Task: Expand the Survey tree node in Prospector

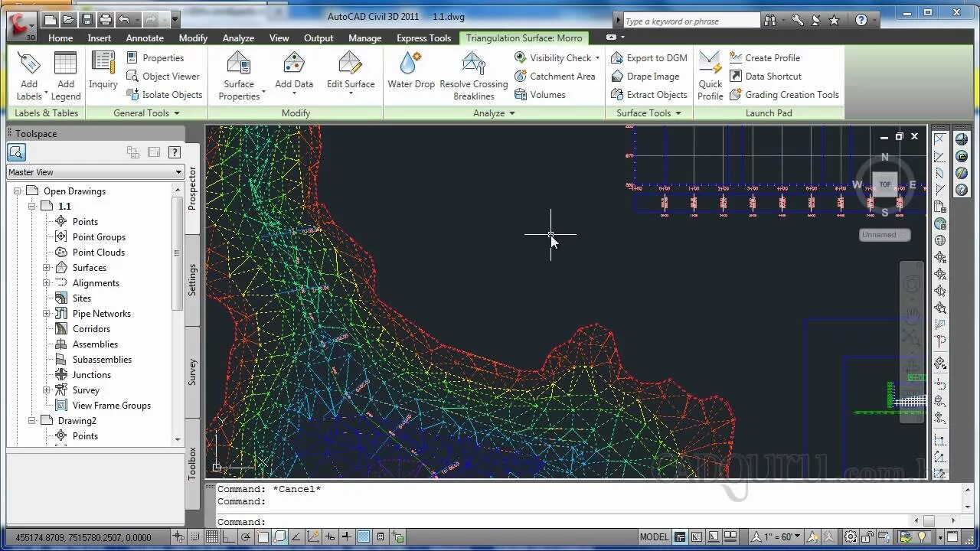Action: 47,390
